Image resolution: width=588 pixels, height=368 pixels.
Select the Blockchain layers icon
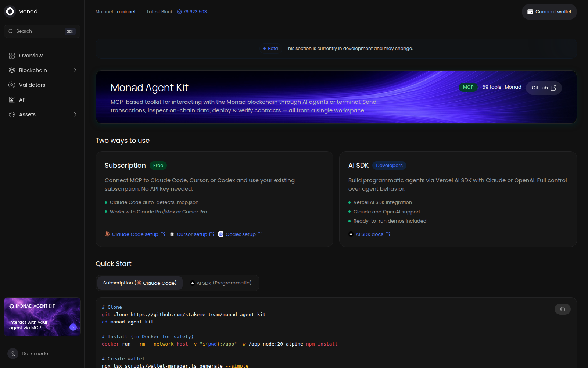(12, 70)
